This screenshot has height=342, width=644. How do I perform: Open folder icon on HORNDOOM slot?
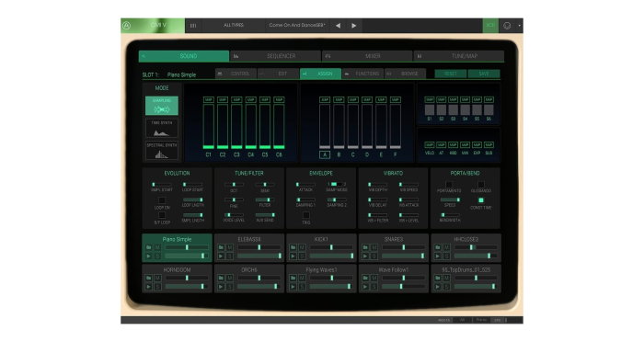tap(149, 278)
